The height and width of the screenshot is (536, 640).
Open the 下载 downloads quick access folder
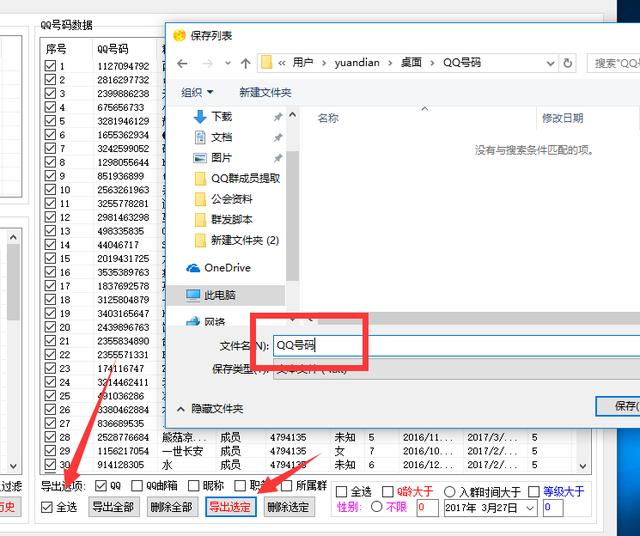[221, 116]
